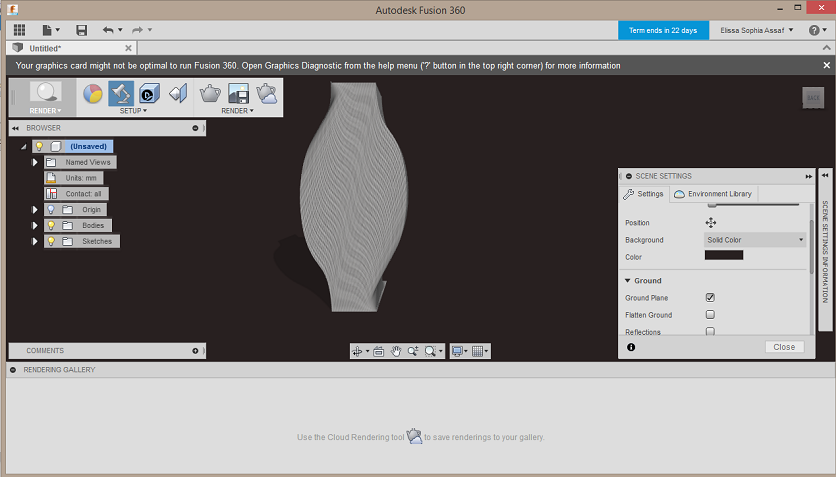Open the background Color swatch
836x477 pixels.
click(x=724, y=255)
